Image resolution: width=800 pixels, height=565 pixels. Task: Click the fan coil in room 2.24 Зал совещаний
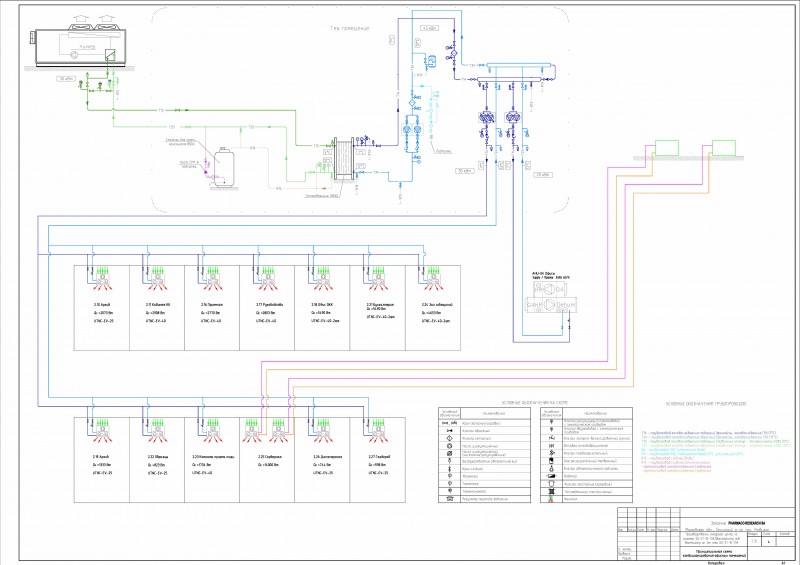[x=433, y=277]
